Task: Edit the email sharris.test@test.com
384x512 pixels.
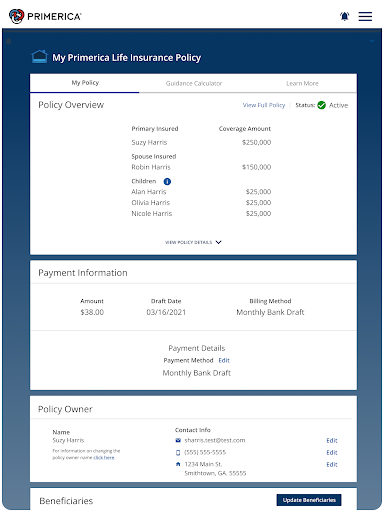Action: tap(332, 440)
